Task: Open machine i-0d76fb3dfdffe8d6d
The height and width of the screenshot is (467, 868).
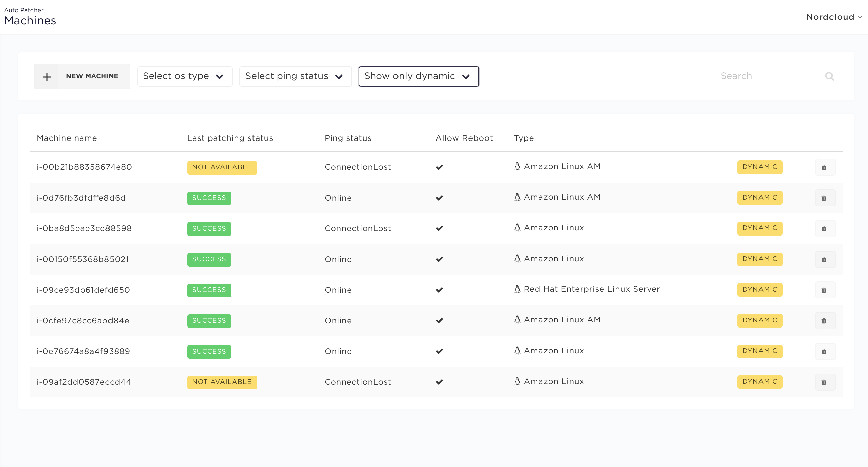Action: tap(81, 198)
